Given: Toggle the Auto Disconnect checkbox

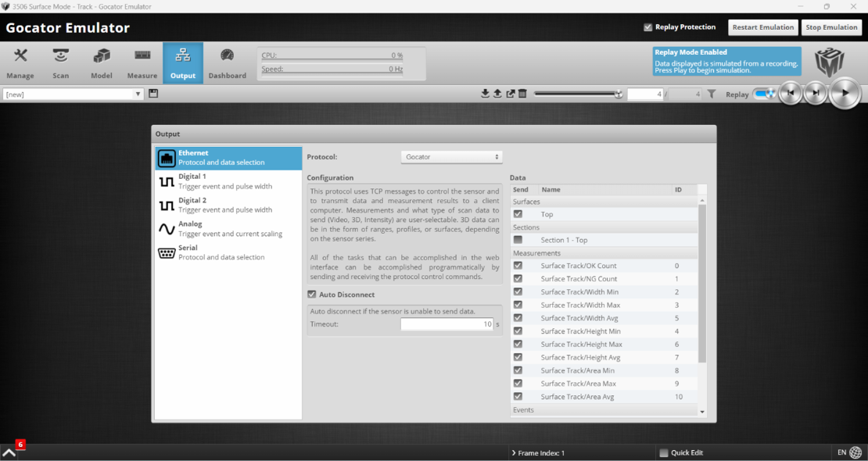Looking at the screenshot, I should click(312, 295).
